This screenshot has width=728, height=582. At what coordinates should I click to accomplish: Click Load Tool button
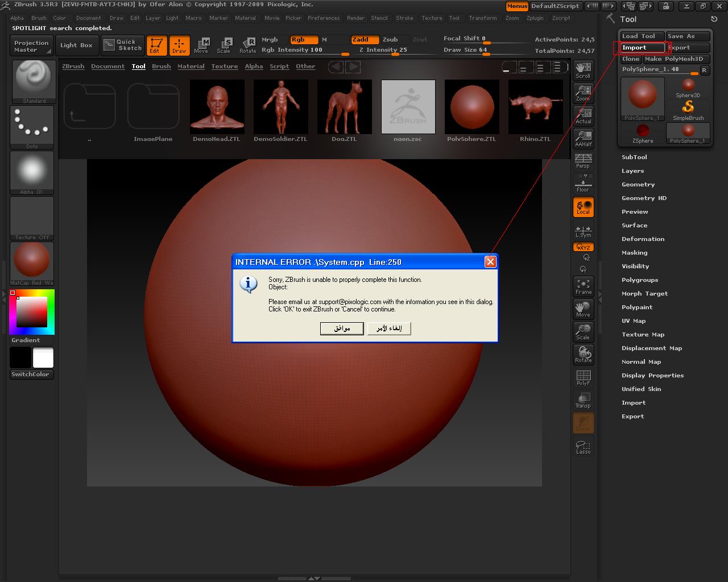(x=642, y=36)
